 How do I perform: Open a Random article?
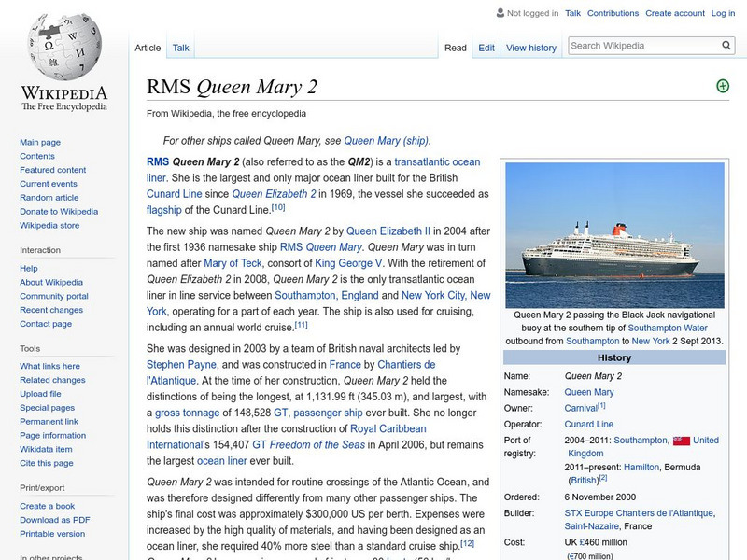[x=49, y=197]
